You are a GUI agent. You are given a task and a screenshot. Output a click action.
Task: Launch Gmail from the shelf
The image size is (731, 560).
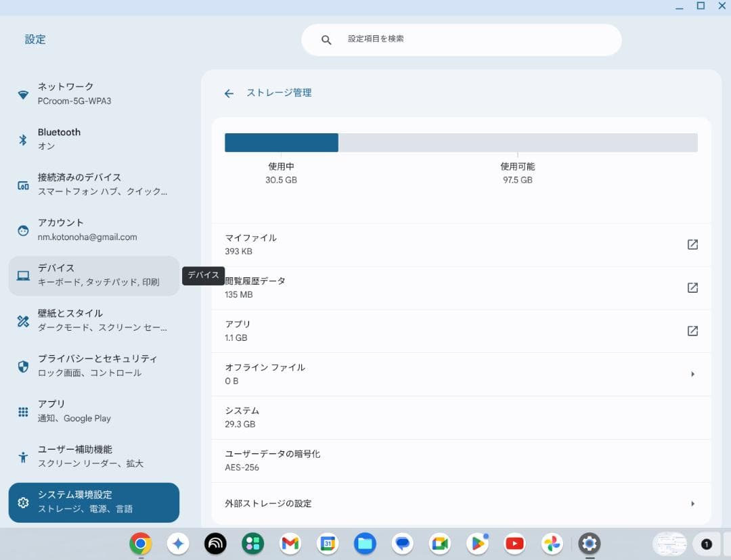(290, 543)
